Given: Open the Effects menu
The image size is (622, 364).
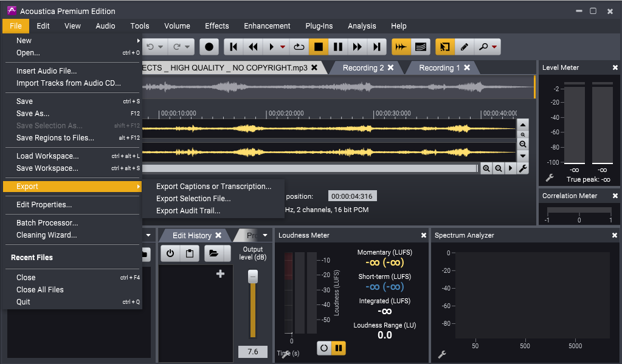Looking at the screenshot, I should 217,26.
